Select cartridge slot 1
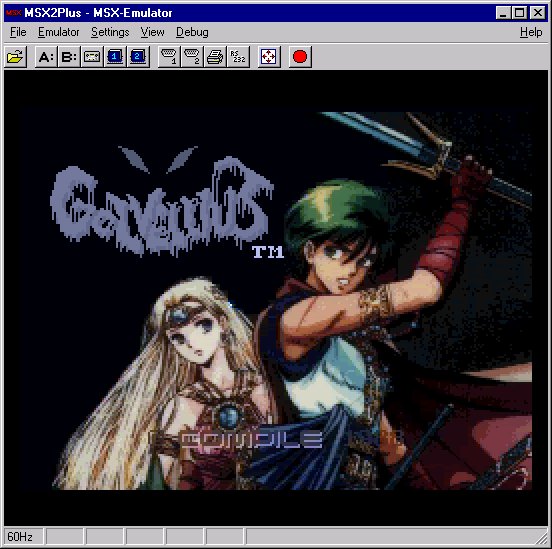 pos(115,57)
